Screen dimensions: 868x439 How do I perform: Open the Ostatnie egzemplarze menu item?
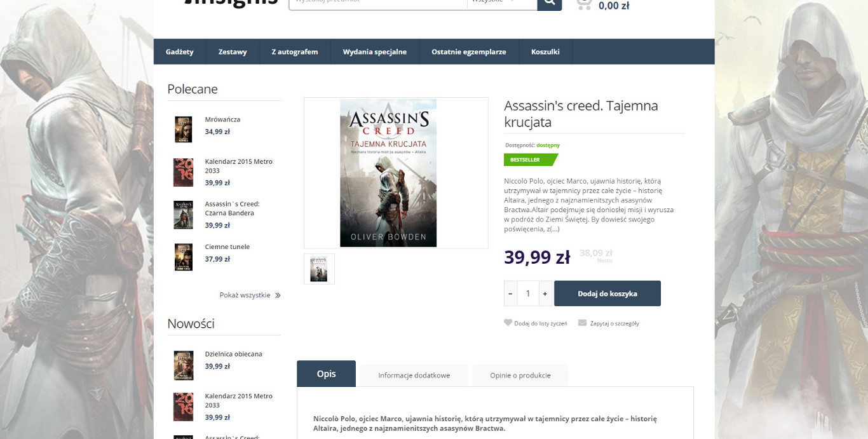469,52
